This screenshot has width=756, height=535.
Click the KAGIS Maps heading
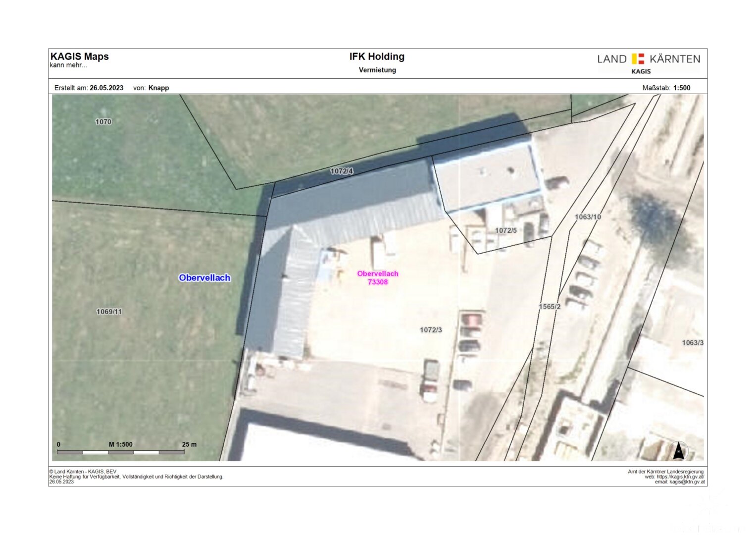tap(80, 56)
